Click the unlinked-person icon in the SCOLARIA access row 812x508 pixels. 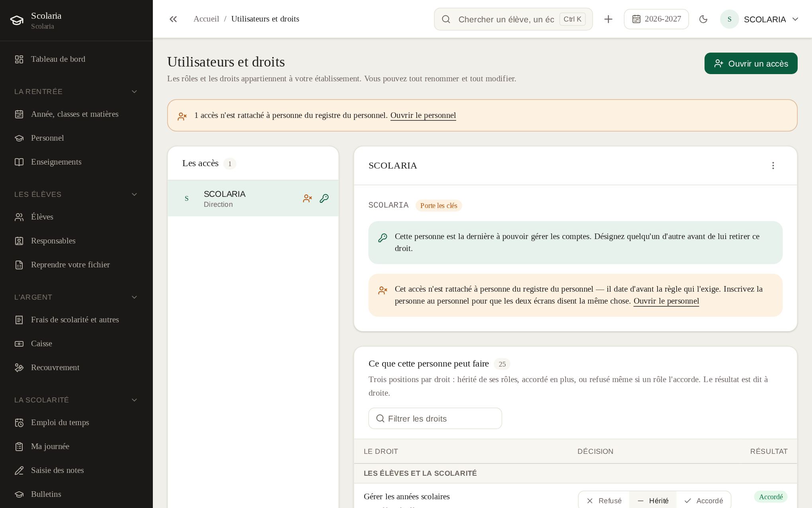(x=307, y=198)
